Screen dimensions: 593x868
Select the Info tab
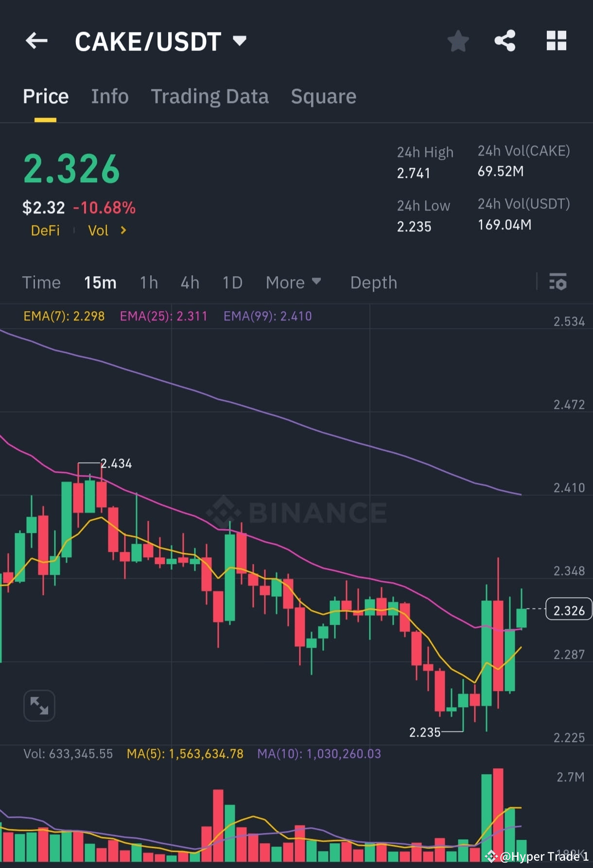[109, 96]
